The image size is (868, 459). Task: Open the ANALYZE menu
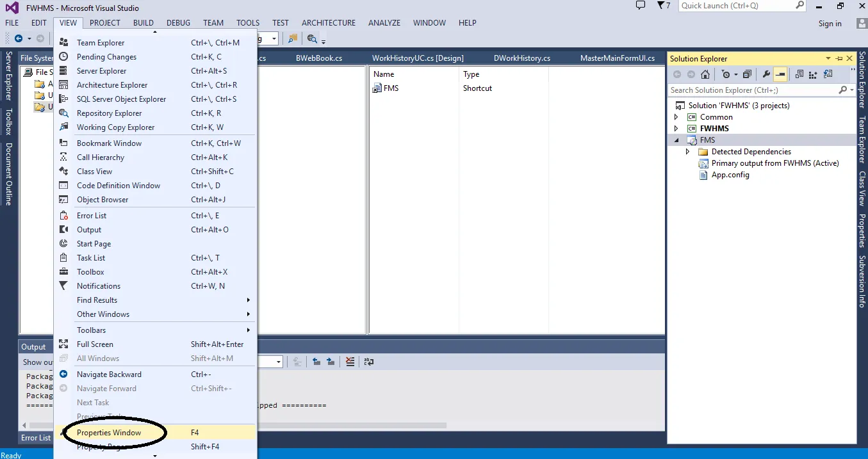point(384,23)
